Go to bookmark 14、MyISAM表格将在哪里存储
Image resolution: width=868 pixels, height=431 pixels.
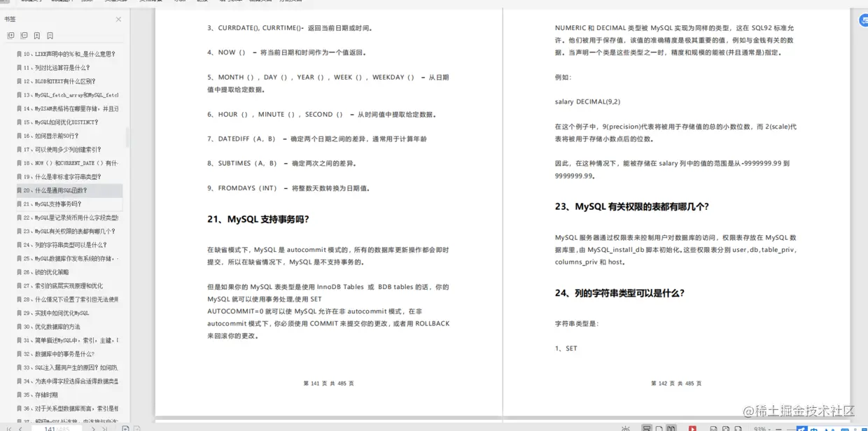click(x=69, y=108)
